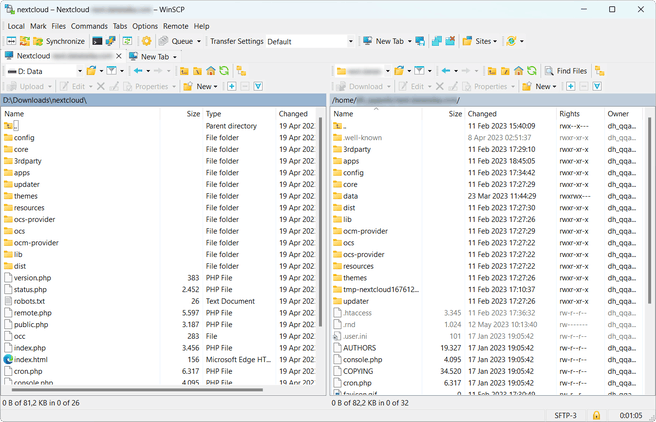656x422 pixels.
Task: Click the local panel Select All icon
Action: coord(259,87)
